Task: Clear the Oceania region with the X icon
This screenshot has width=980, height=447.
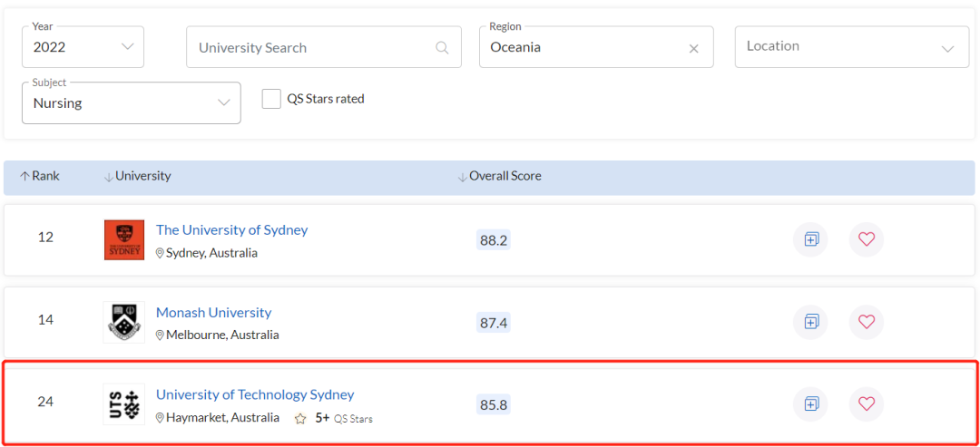Action: [693, 49]
